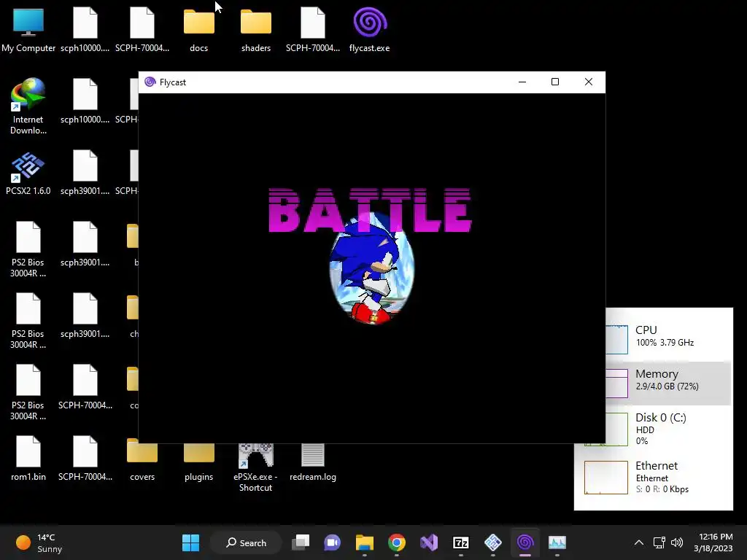Click the Search box on taskbar
Viewport: 747px width, 560px height.
click(246, 542)
